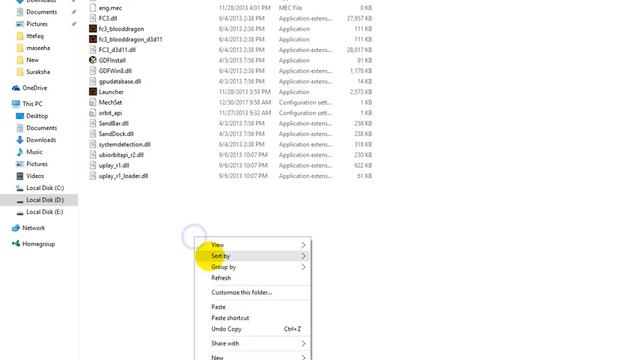Click the fc3_blooddragon_d3d11 application icon

click(93, 39)
